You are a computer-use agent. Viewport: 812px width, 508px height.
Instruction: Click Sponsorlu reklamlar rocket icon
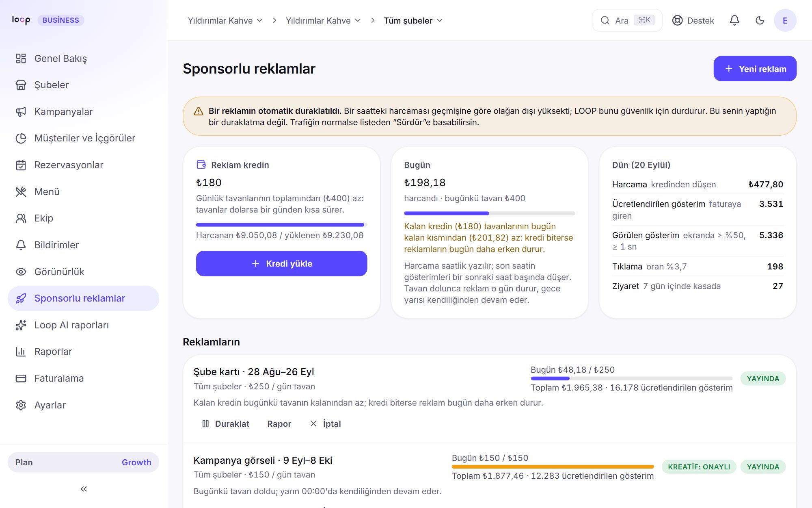point(21,298)
